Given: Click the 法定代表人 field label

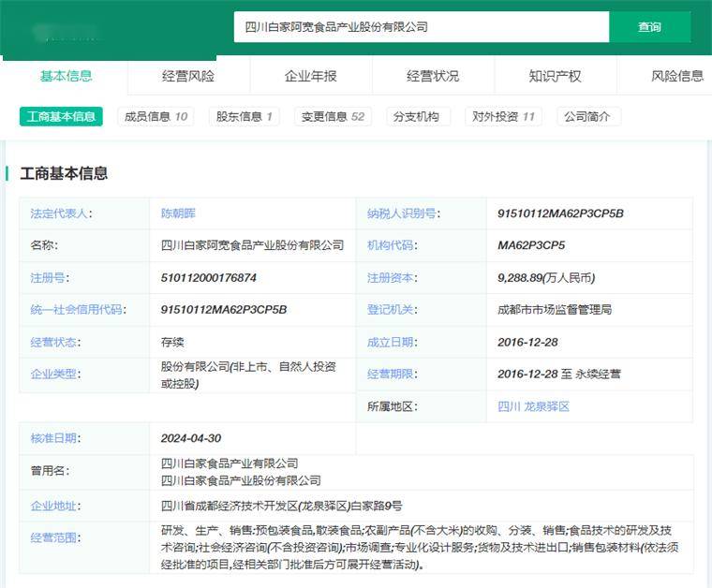Looking at the screenshot, I should point(61,213).
